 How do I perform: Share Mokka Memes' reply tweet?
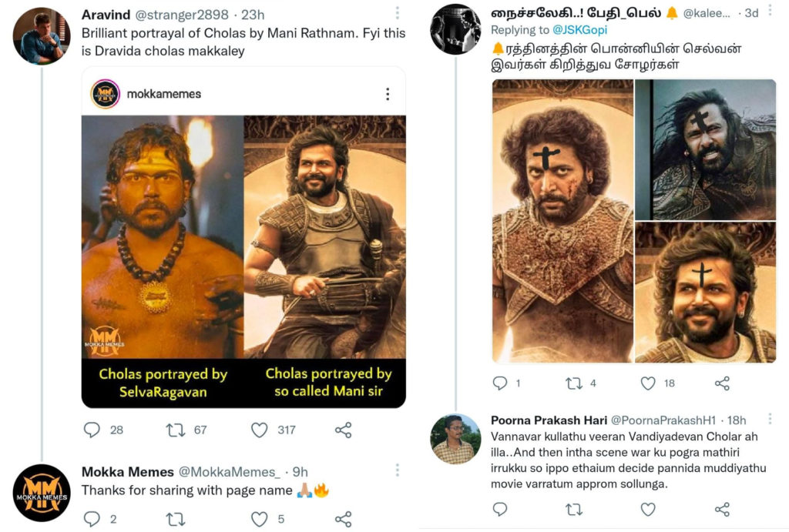click(x=343, y=518)
